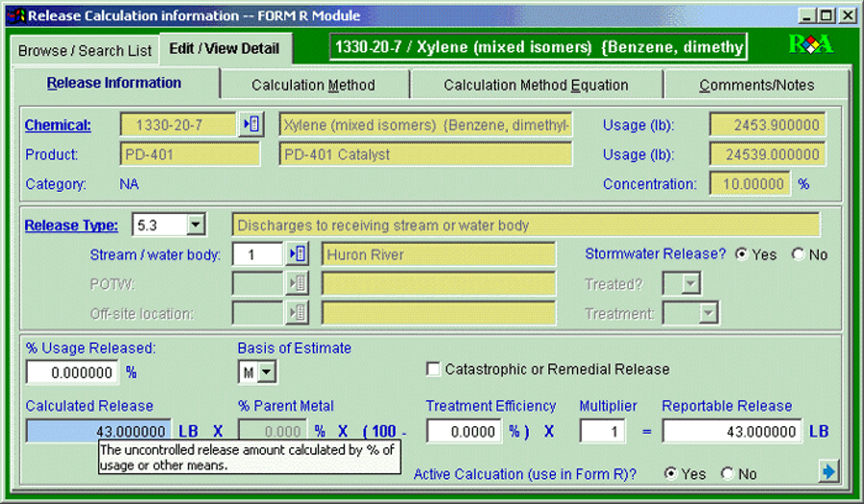This screenshot has height=504, width=864.
Task: Open the Comments/Notes tab
Action: coord(756,84)
